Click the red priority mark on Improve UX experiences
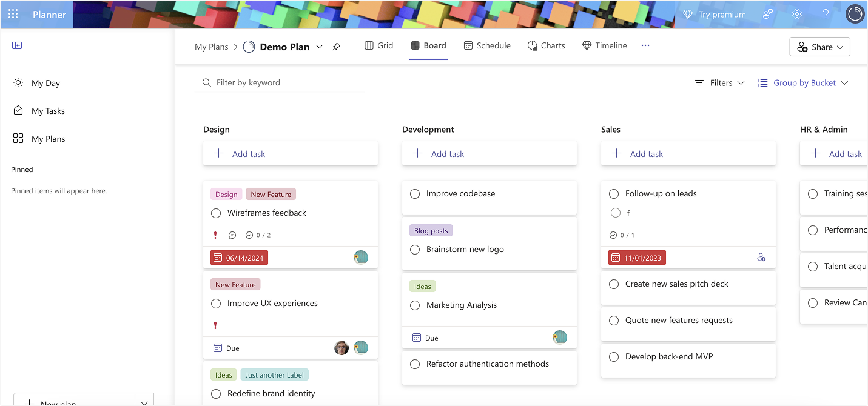 pos(215,325)
